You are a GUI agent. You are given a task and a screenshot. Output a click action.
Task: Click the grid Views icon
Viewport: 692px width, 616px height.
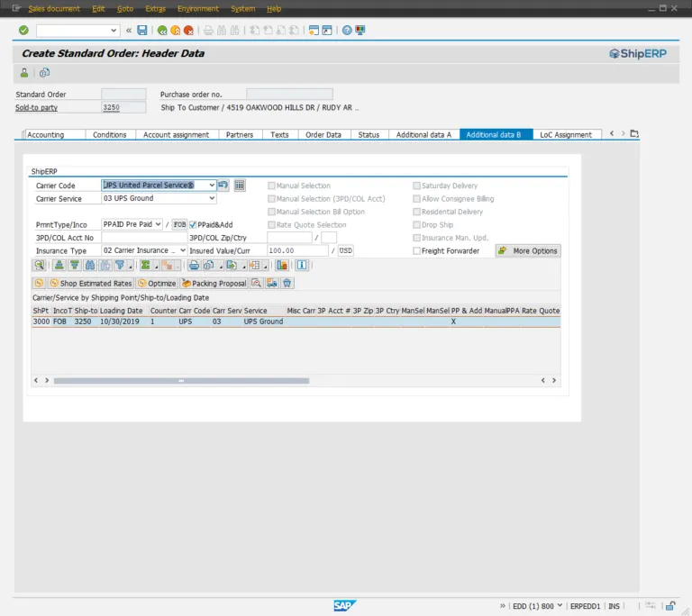(209, 265)
